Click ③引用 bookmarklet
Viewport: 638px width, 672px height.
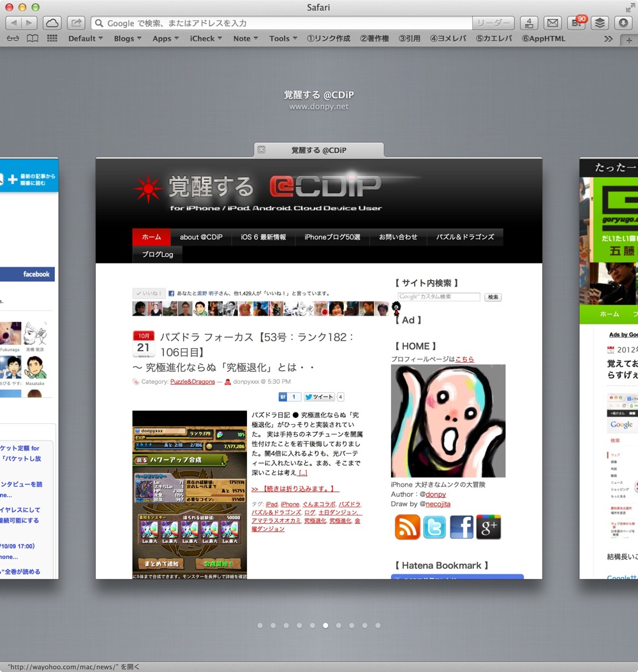pyautogui.click(x=409, y=38)
